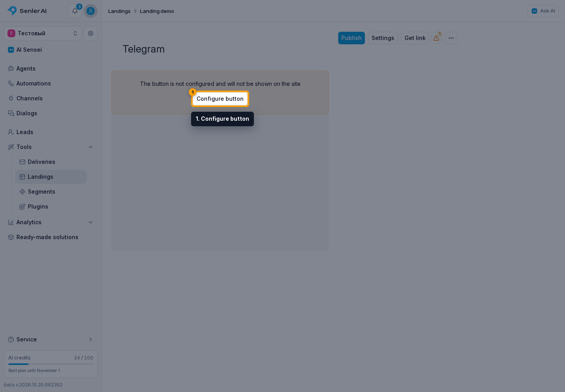Screen dimensions: 565x392
Task: Open AI Sensei
Action: click(51, 50)
